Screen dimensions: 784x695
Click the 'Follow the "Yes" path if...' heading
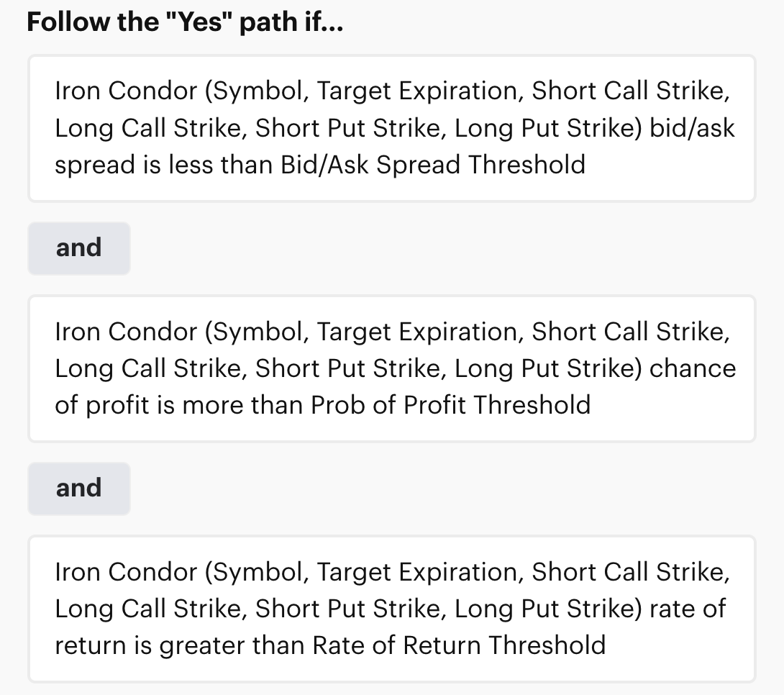click(185, 22)
